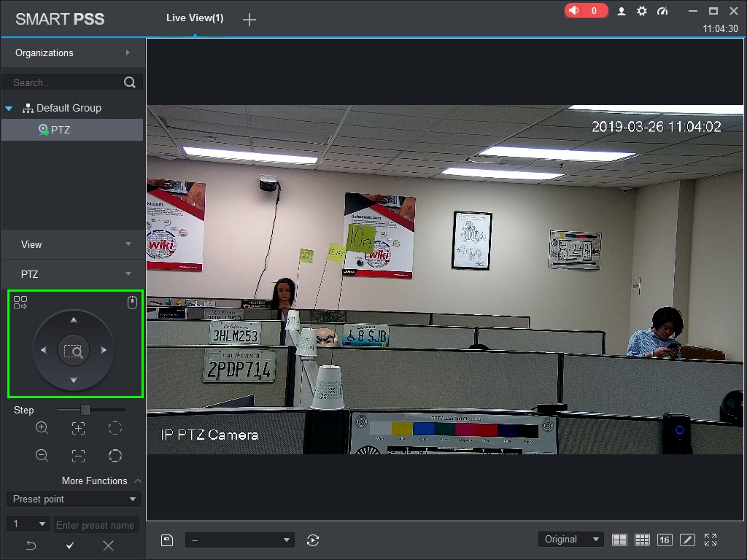Click the zoom out magnifier icon
The image size is (747, 560).
tap(42, 456)
